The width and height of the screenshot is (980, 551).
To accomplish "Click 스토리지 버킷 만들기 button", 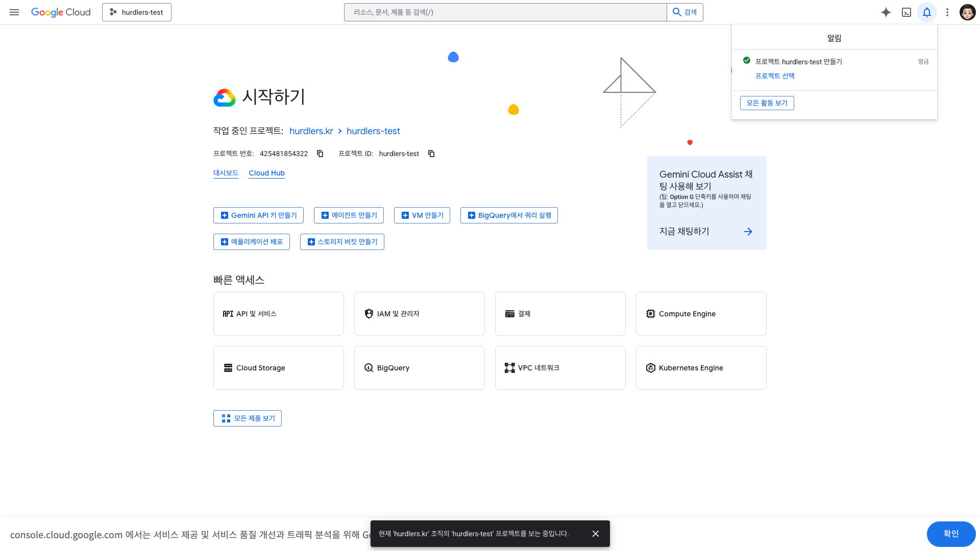I will [x=342, y=242].
